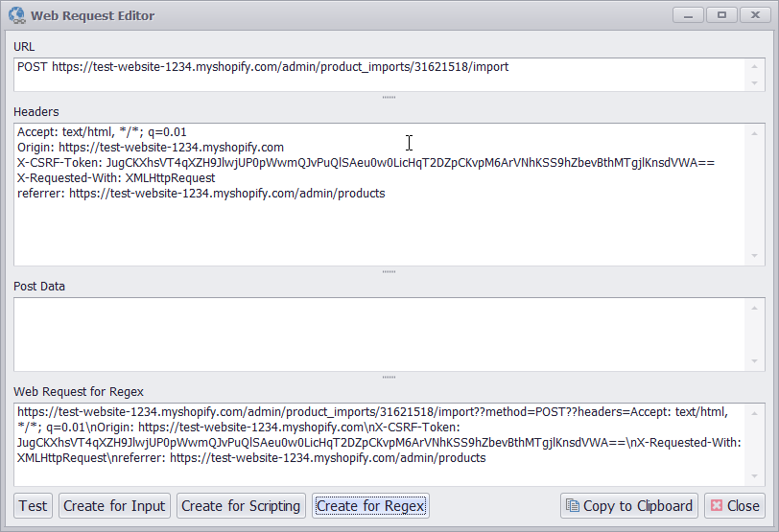Image resolution: width=779 pixels, height=532 pixels.
Task: Click the red Close button at the bottom
Action: point(734,506)
